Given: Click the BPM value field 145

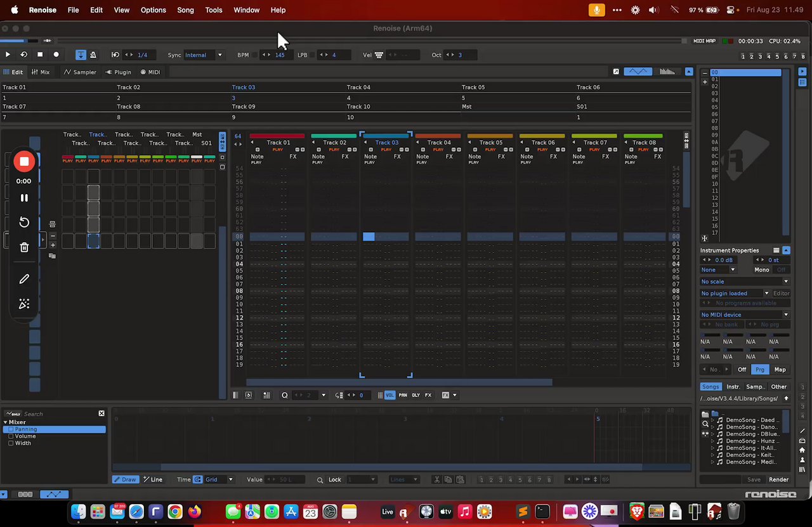Looking at the screenshot, I should point(280,55).
